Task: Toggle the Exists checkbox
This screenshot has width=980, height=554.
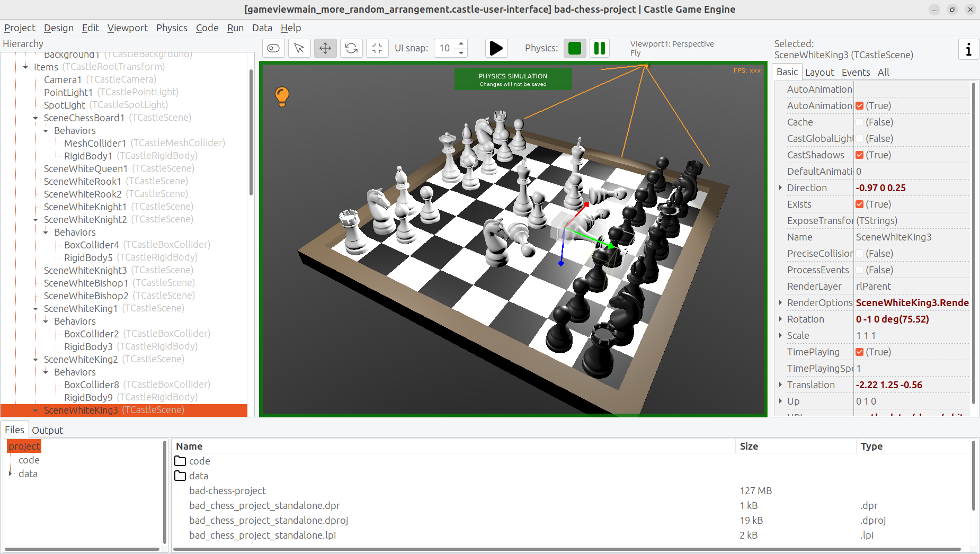Action: point(860,204)
